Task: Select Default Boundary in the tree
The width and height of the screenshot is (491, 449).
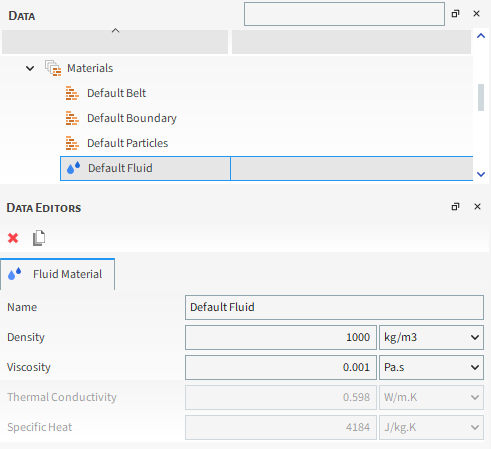Action: [132, 118]
